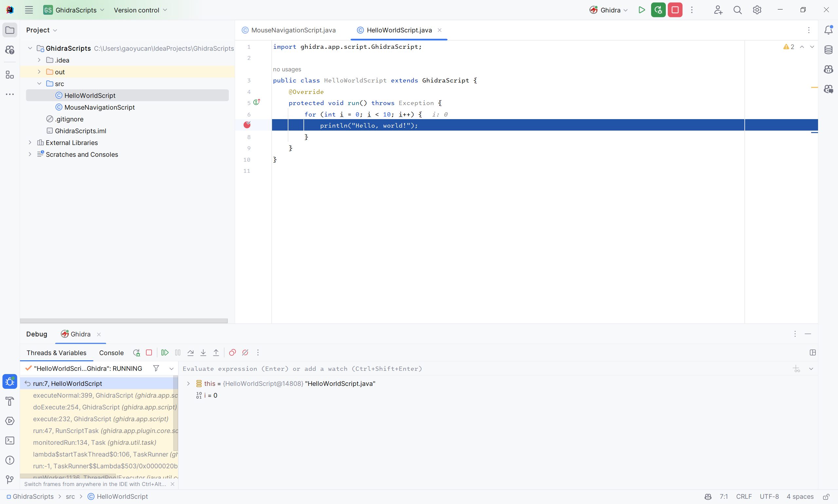Image resolution: width=838 pixels, height=504 pixels.
Task: Select GhidraScripts.iml file
Action: point(81,131)
